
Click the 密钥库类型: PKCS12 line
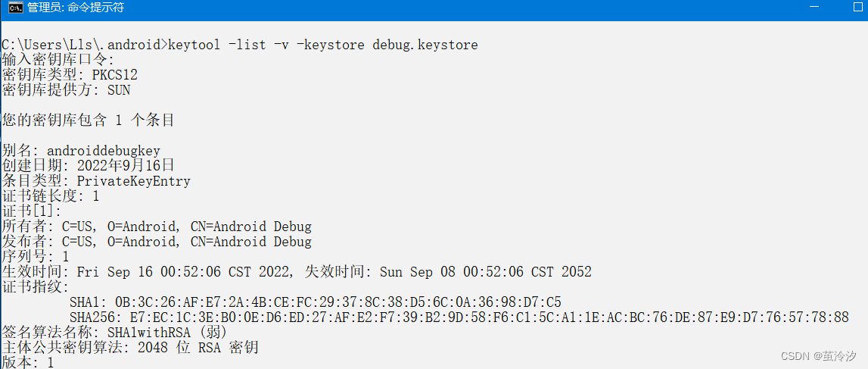[70, 75]
